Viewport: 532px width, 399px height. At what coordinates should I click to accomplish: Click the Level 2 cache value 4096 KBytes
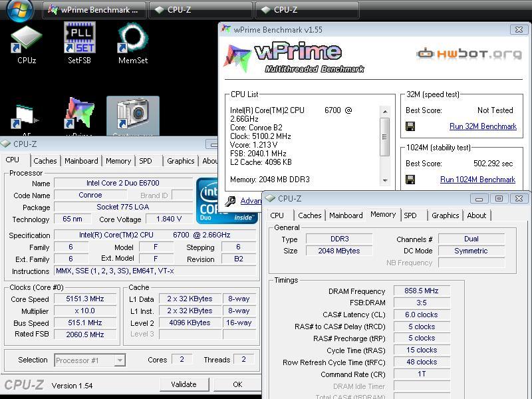coord(190,323)
